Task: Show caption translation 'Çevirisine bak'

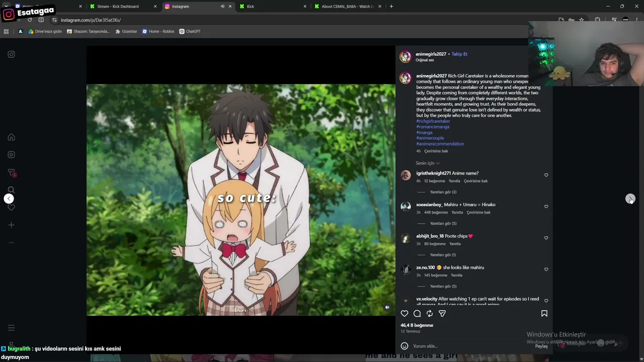Action: click(436, 151)
